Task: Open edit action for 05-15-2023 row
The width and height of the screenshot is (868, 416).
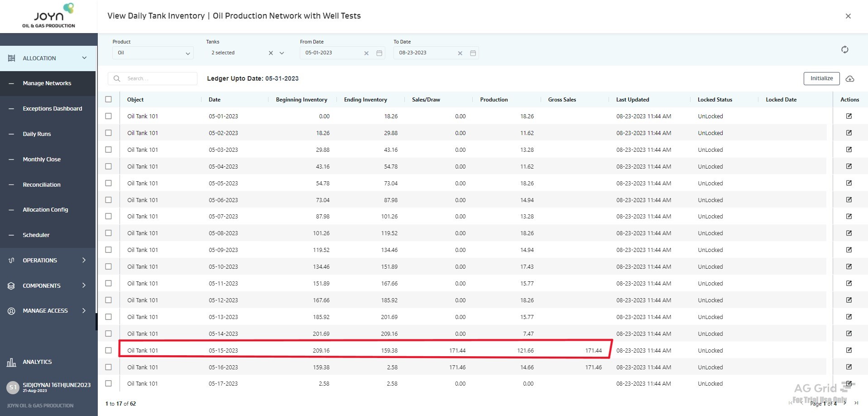Action: (849, 350)
